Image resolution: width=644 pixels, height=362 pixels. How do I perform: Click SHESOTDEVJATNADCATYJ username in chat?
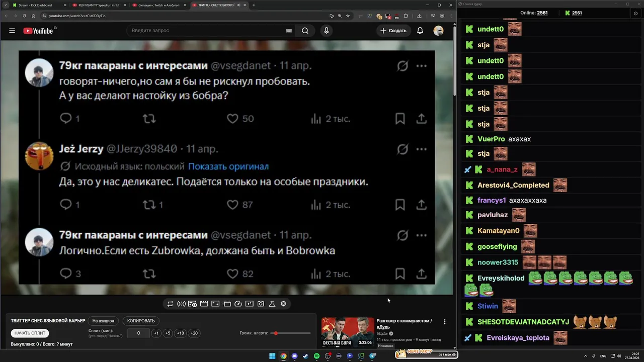[523, 322]
